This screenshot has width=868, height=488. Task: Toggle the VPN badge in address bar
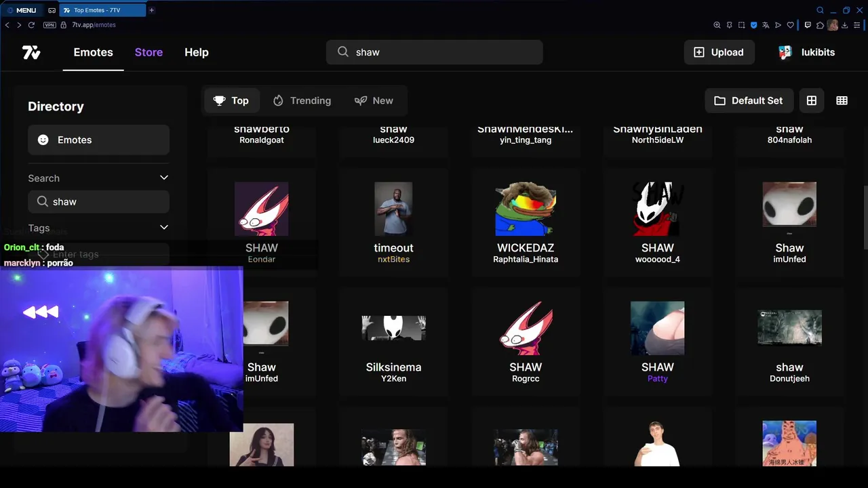click(50, 25)
